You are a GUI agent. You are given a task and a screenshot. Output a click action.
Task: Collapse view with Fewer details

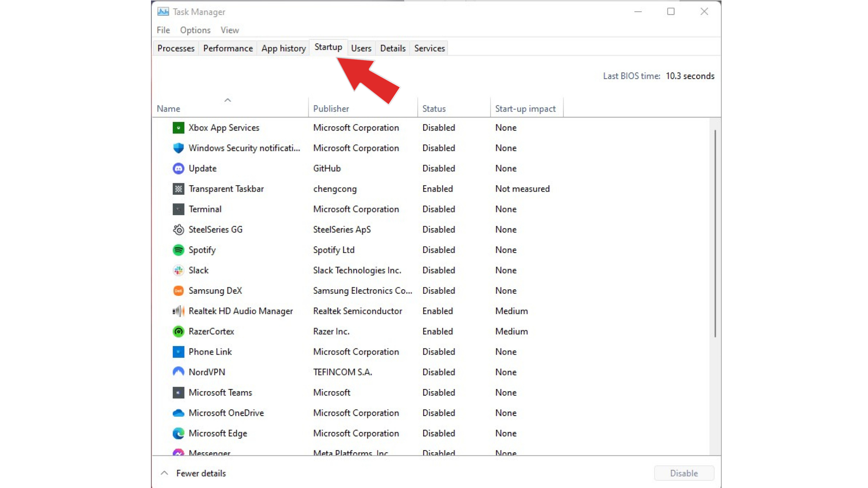pyautogui.click(x=193, y=474)
